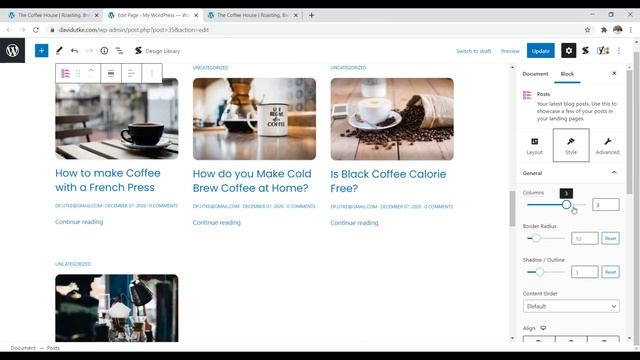
Task: Click Posts in the breadcrumb bar
Action: pos(53,348)
